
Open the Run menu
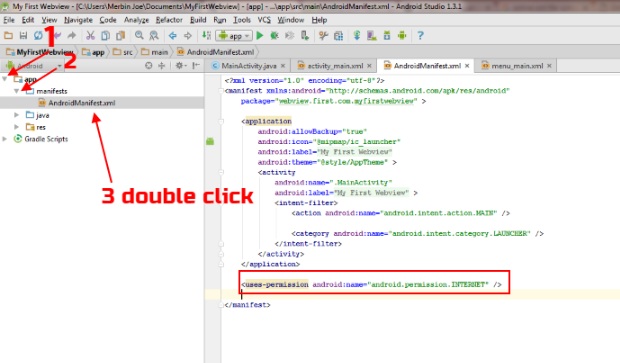219,20
